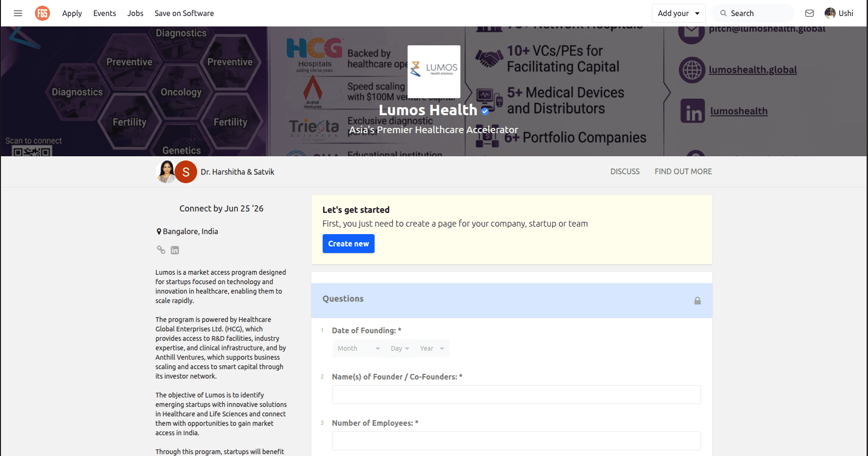This screenshot has width=868, height=456.
Task: Open Ushi's profile avatar
Action: [830, 13]
